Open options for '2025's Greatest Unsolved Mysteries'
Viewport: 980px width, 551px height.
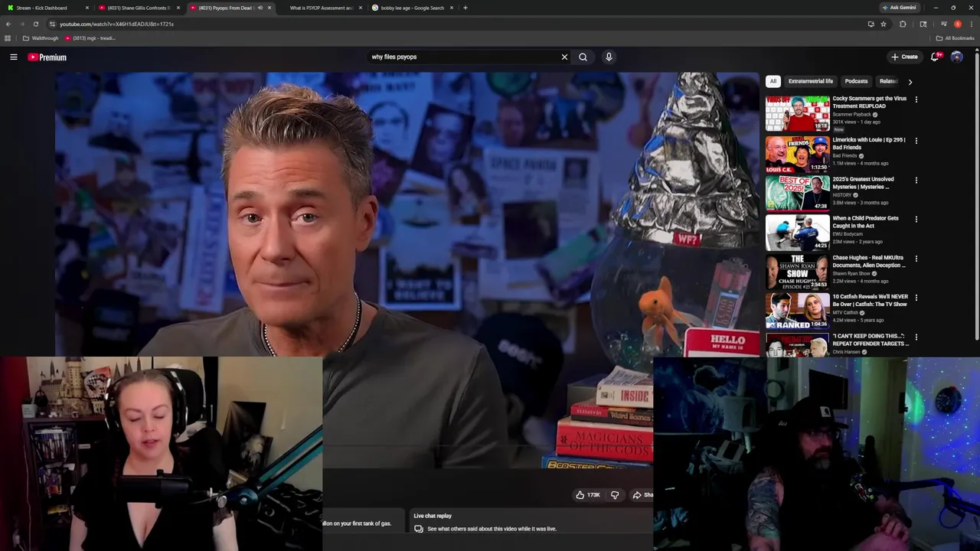coord(916,180)
